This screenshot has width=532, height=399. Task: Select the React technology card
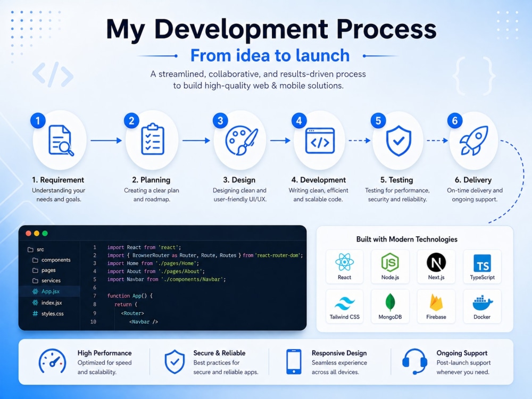coord(344,267)
